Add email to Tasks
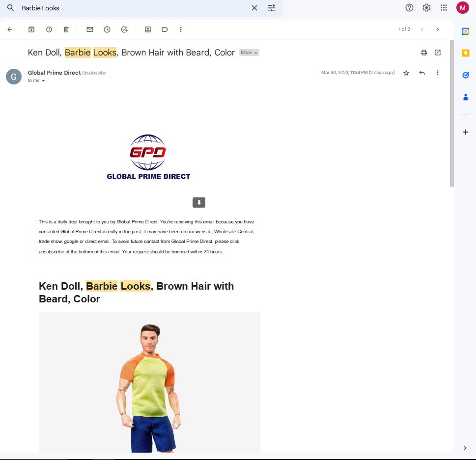The width and height of the screenshot is (476, 460). point(124,29)
